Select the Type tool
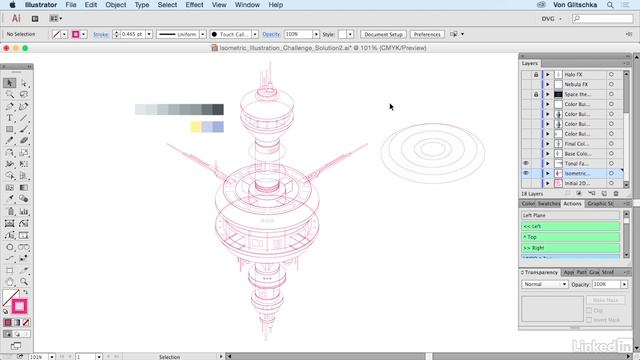The width and height of the screenshot is (640, 360). (x=9, y=118)
